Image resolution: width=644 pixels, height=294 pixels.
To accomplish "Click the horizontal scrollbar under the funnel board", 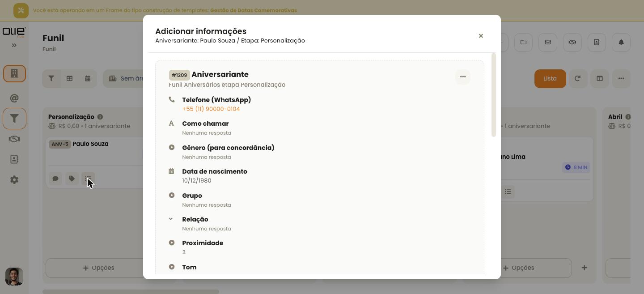I will 131,291.
